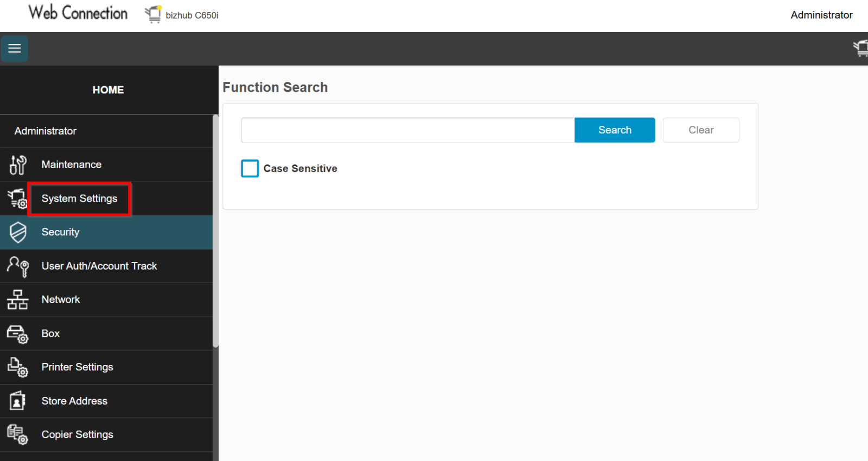The width and height of the screenshot is (868, 461).
Task: Select the Network menu item
Action: click(61, 299)
